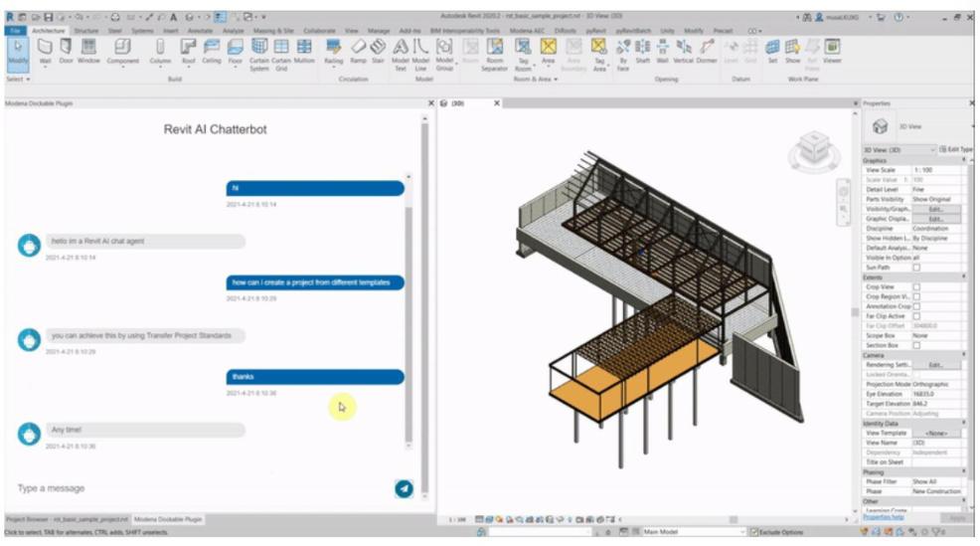
Task: Select the Component tool
Action: point(122,52)
